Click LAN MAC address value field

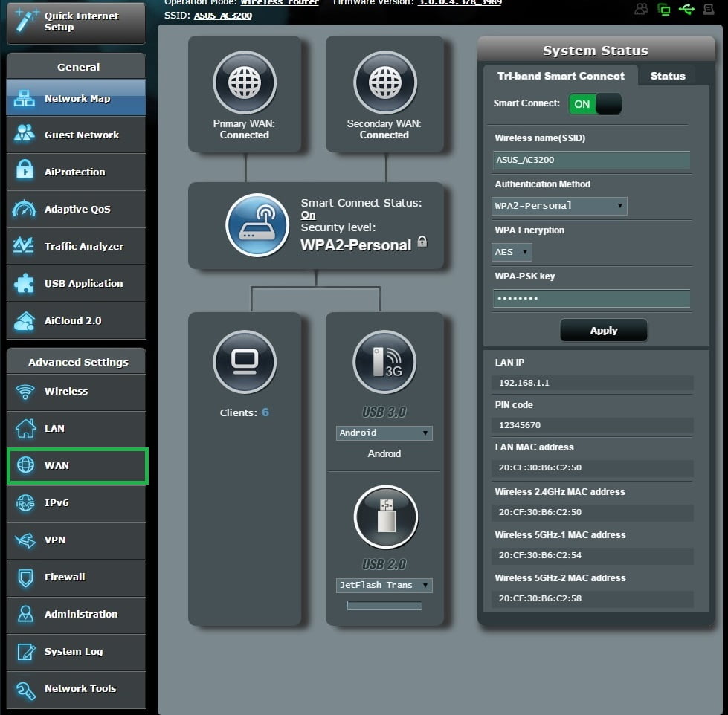(x=593, y=467)
